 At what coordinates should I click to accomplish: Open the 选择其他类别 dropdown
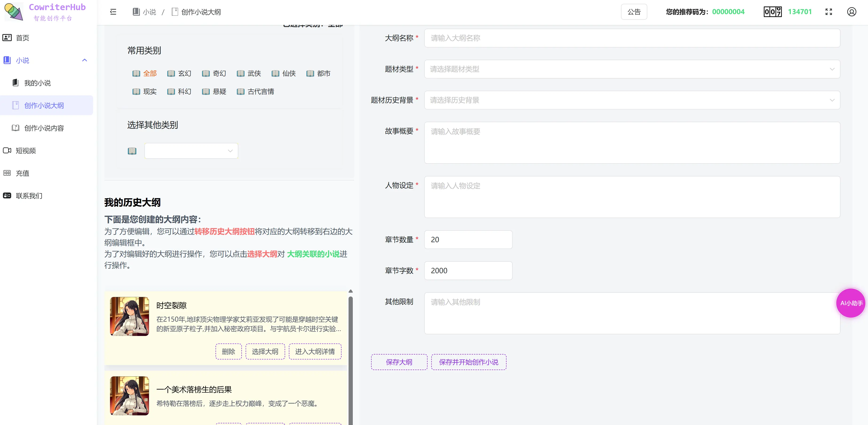[x=191, y=151]
